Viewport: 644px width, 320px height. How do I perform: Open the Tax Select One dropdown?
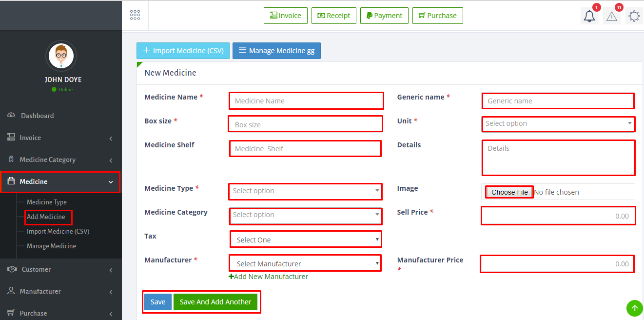306,240
